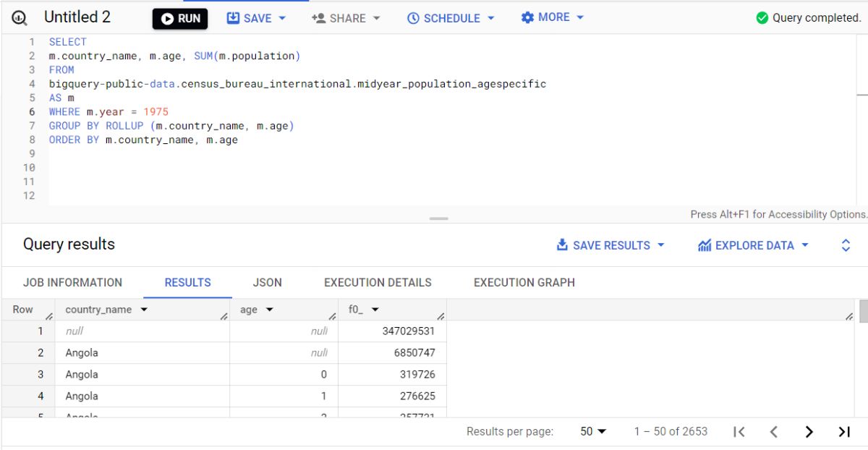Expand or collapse the query results panel
868x450 pixels.
coord(846,245)
